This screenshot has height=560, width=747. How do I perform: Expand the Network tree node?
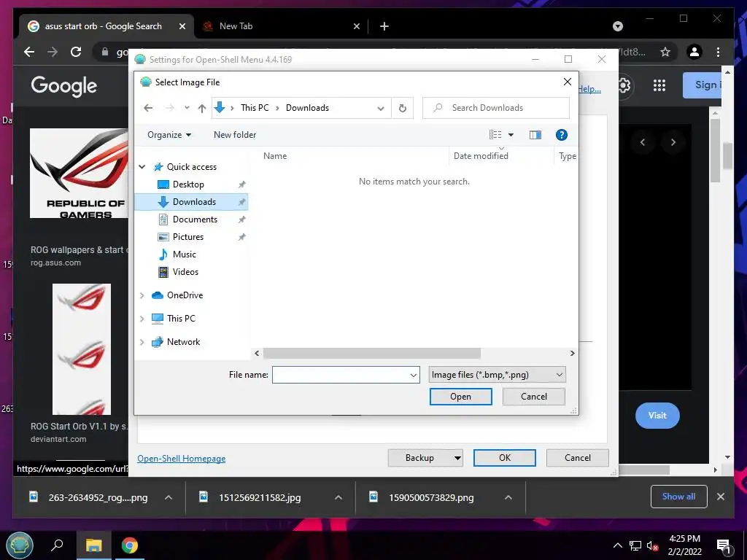point(142,342)
